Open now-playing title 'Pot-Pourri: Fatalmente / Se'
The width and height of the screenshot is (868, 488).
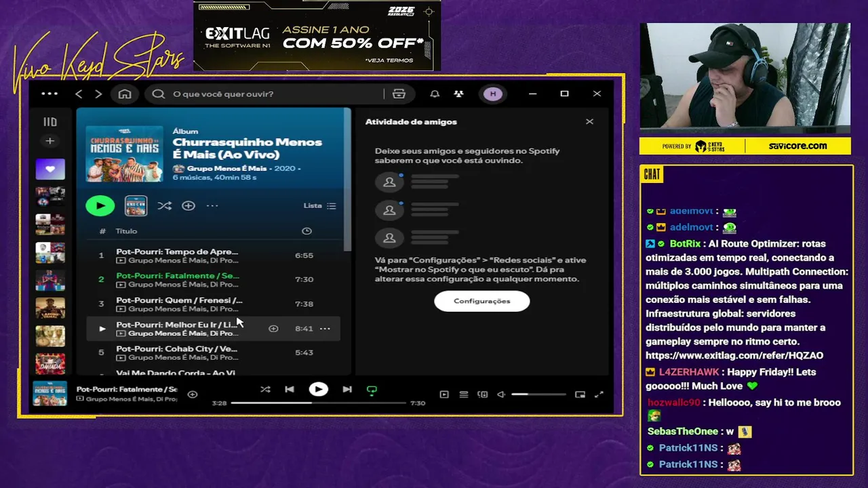click(x=127, y=389)
